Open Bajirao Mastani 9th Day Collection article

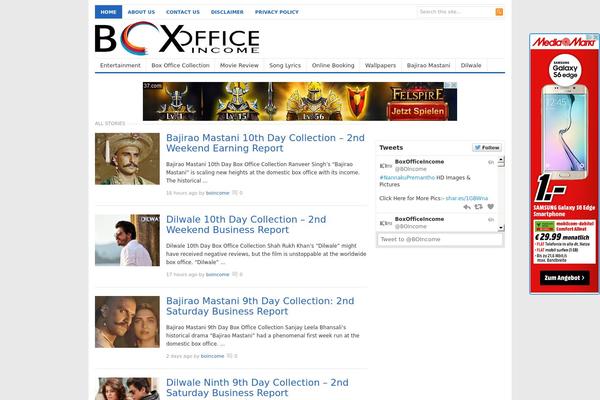click(260, 306)
